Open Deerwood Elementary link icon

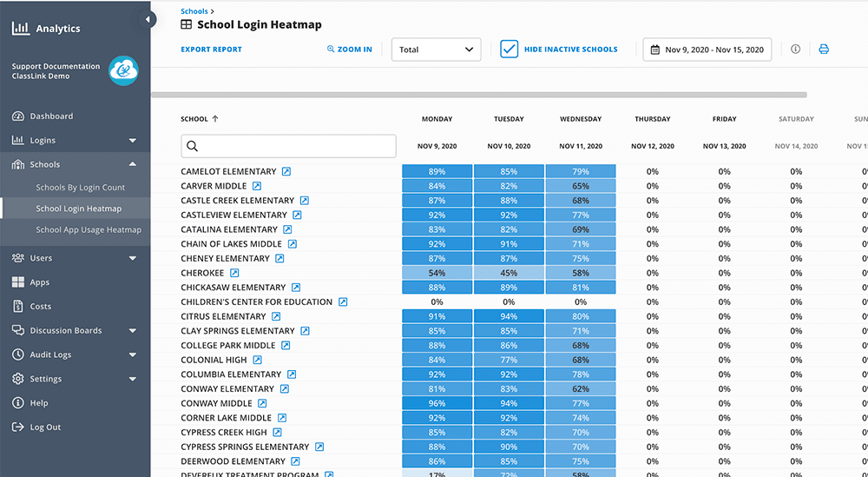[x=296, y=461]
